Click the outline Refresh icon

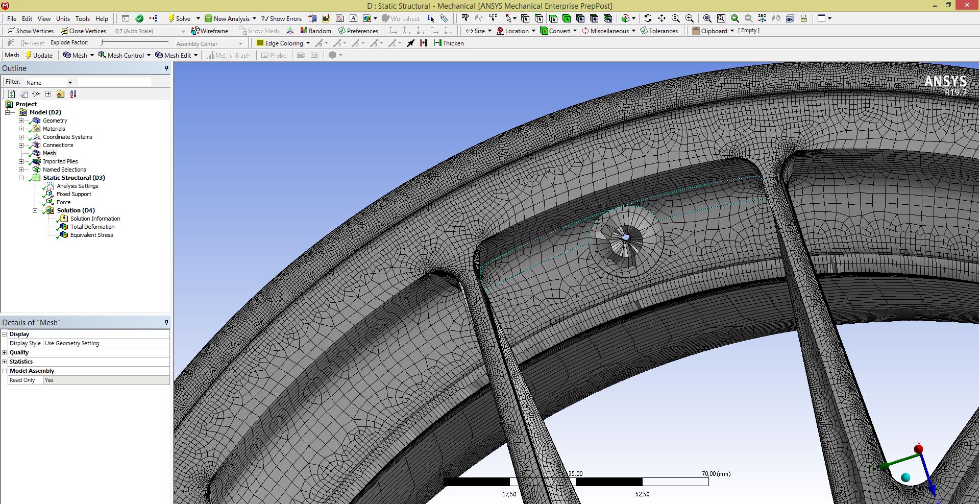coord(11,94)
